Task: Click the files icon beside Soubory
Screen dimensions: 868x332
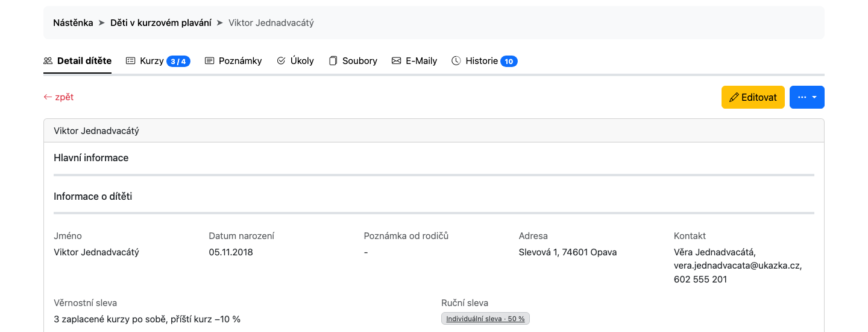Action: click(333, 61)
